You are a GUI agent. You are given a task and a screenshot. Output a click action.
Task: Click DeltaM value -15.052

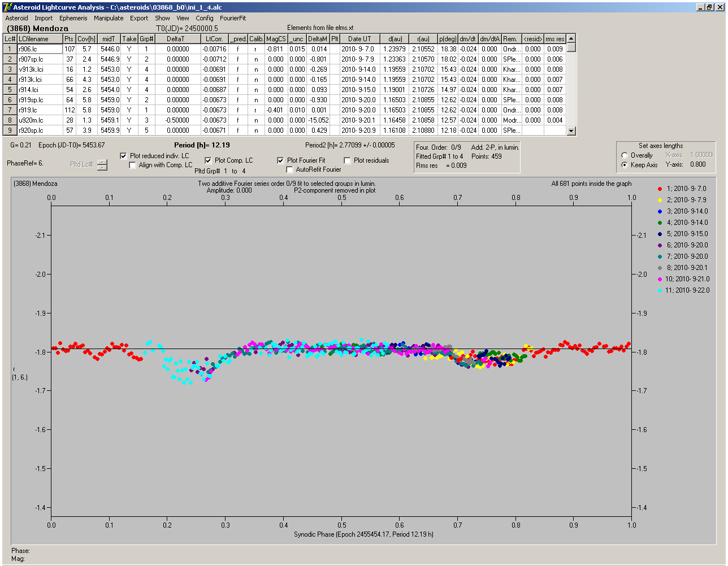318,120
